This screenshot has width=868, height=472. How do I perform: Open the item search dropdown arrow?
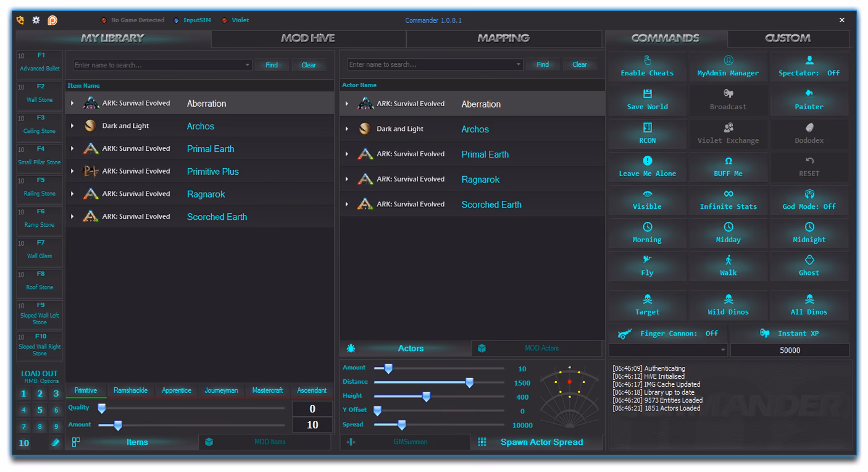coord(248,65)
